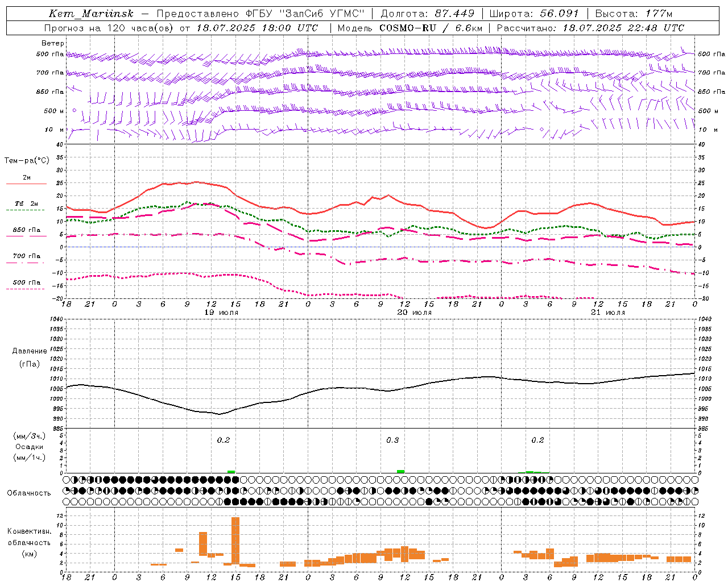This screenshot has height=582, width=728.
Task: Click the red line sample under 2м legend
Action: point(26,184)
